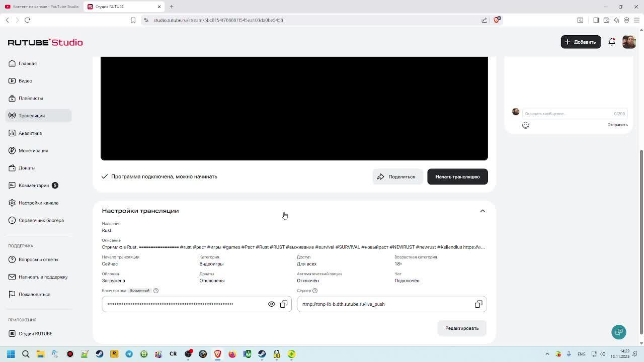Show hidden system tray icons
This screenshot has height=362, width=644.
point(547,354)
